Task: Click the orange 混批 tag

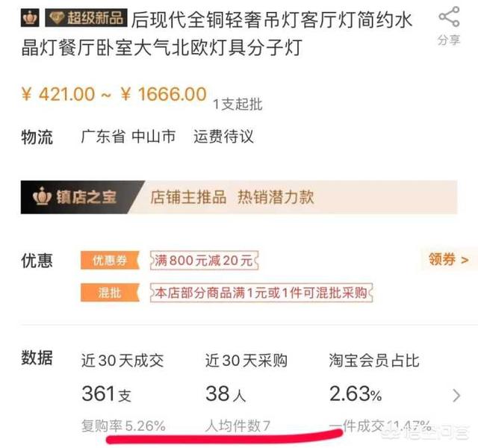Action: click(110, 293)
